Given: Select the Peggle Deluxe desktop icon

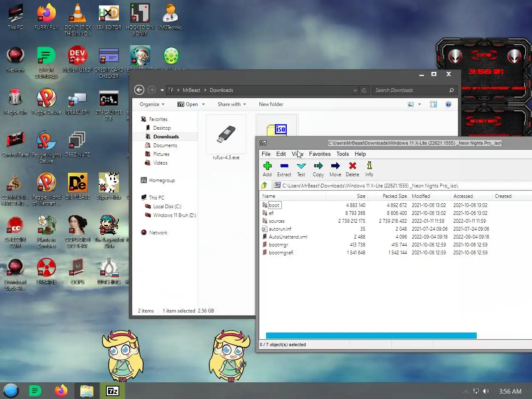Looking at the screenshot, I should pos(47,102).
